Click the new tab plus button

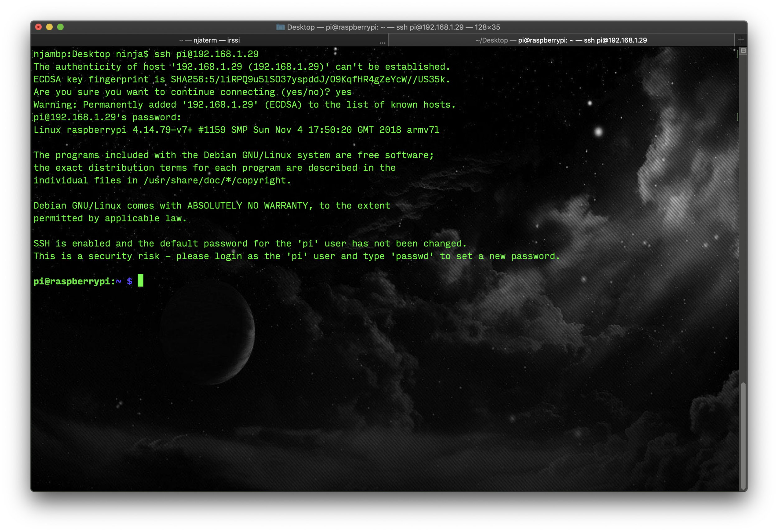point(741,40)
